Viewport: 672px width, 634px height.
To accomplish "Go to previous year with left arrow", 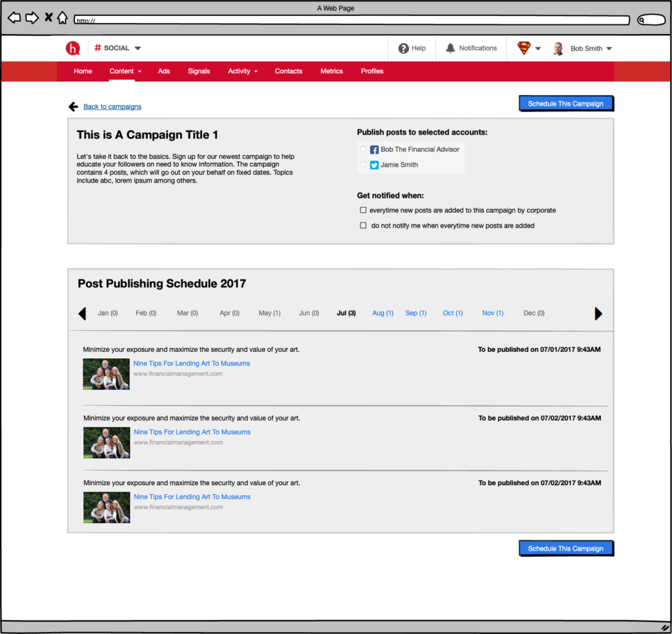I will [x=82, y=314].
